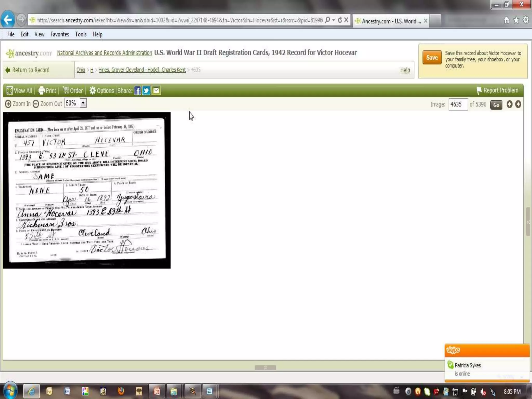Open the Tools menu
This screenshot has width=532, height=399.
click(81, 34)
